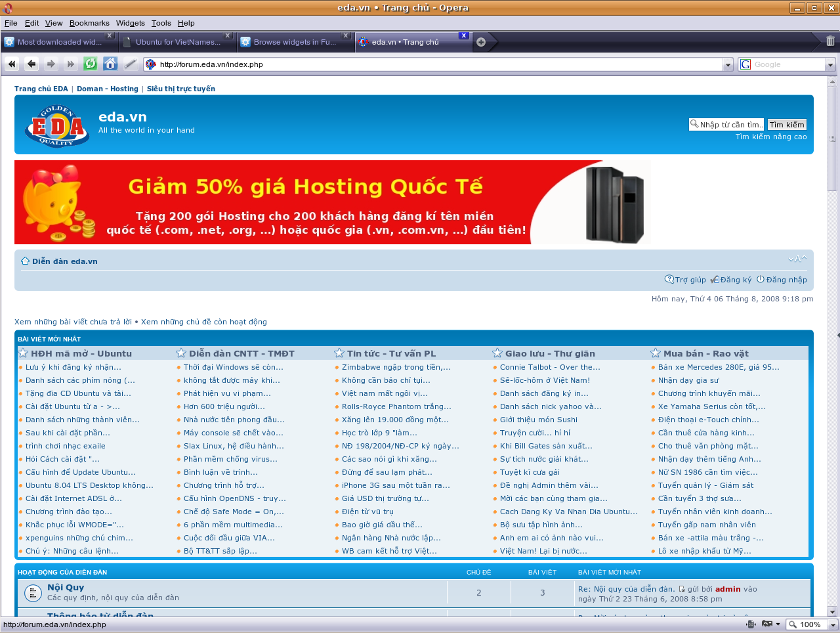Open the Trang chủ EDA link
840x633 pixels.
click(41, 89)
